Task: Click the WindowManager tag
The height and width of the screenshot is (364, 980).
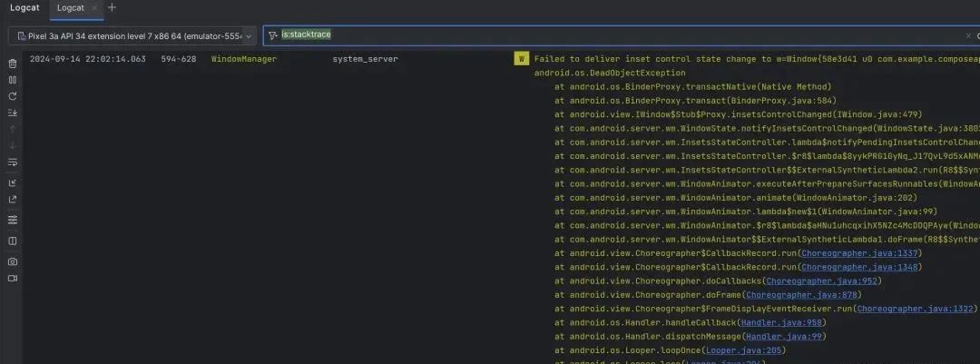Action: 244,59
